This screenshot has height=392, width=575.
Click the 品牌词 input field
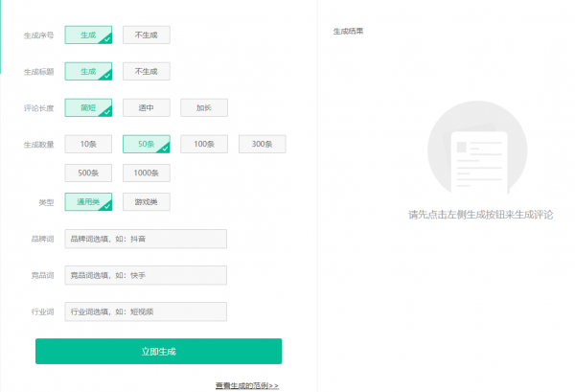145,239
